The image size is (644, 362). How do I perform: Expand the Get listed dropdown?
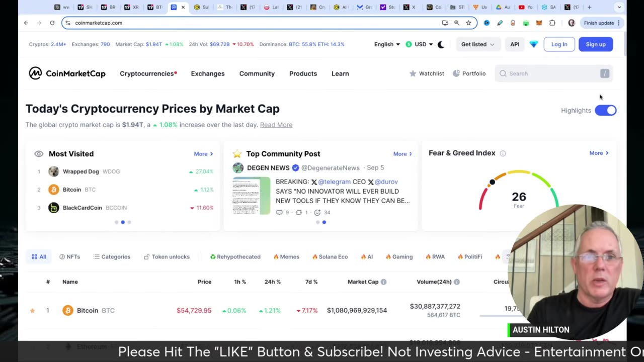click(477, 44)
